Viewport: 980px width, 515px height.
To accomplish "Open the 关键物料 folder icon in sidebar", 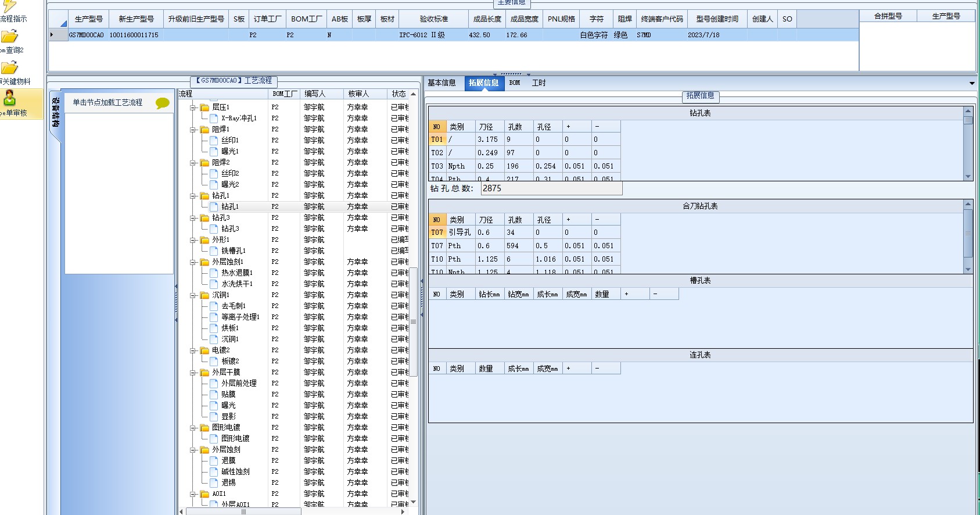I will pos(9,67).
